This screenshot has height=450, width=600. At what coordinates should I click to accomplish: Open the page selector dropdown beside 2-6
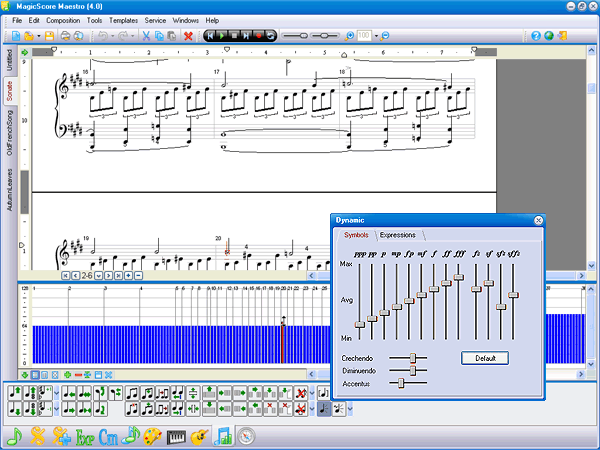point(98,276)
